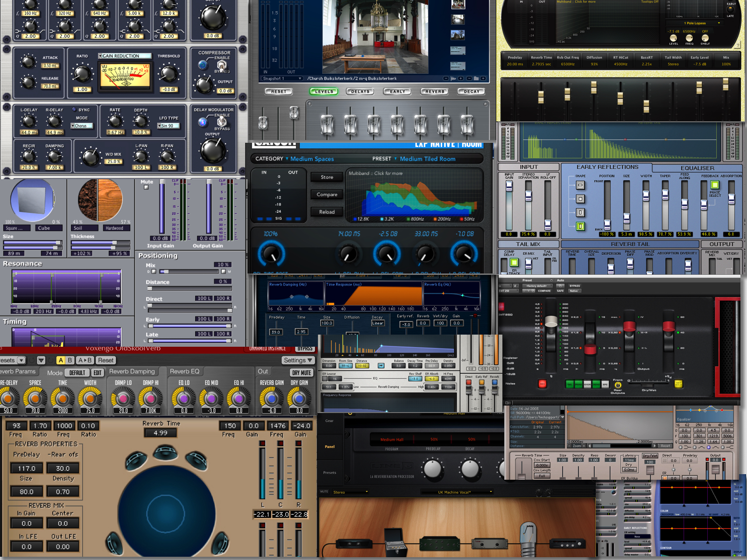Open the Snapshot 1 dropdown
Image resolution: width=747 pixels, height=560 pixels.
282,78
